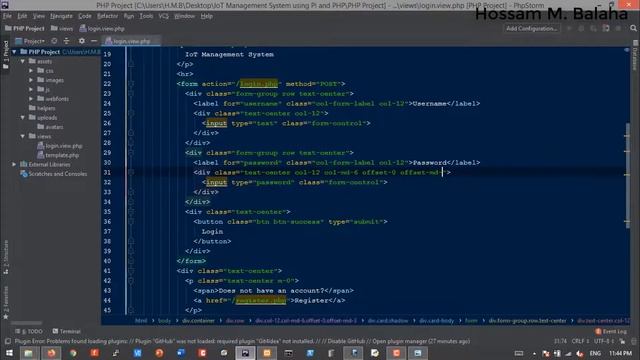Click PHP Project breadcrumb in navigation bar
Screen dimensions: 640x360
coord(24,29)
